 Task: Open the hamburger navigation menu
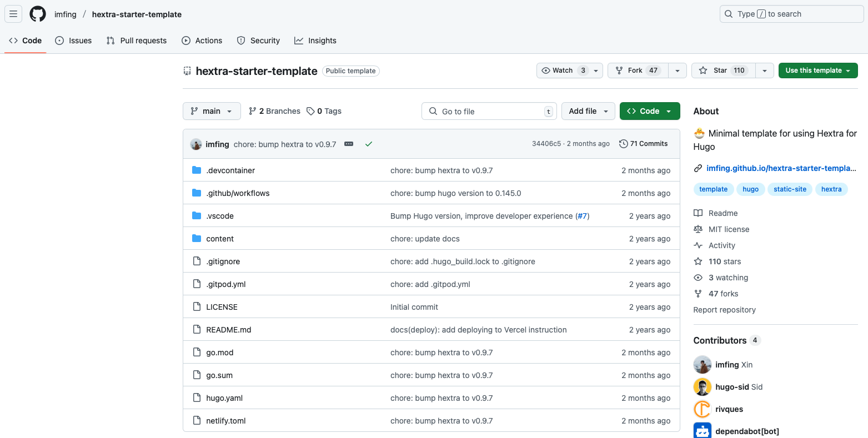tap(13, 14)
